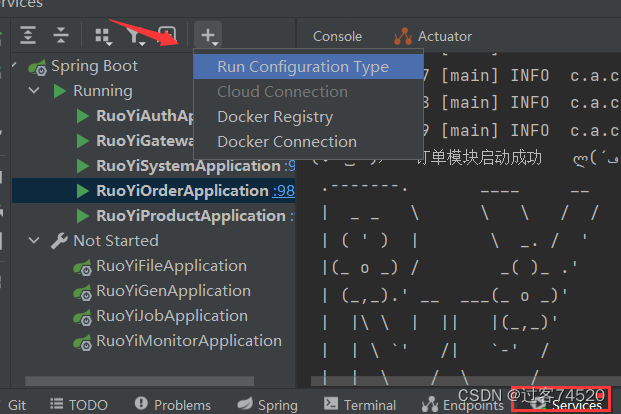Select Cloud Connection menu item
Viewport: 621px width, 414px height.
309,92
